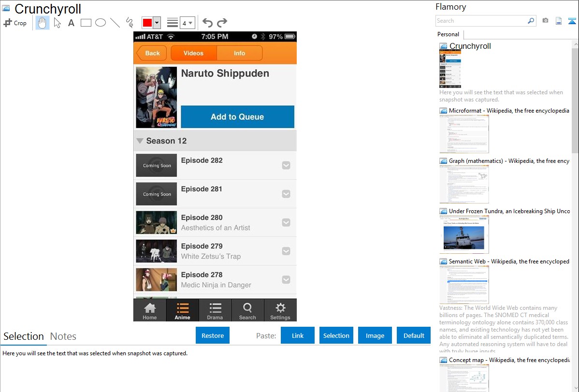Click the 'Naruto Shippuden' series title text
579x392 pixels.
pos(225,73)
